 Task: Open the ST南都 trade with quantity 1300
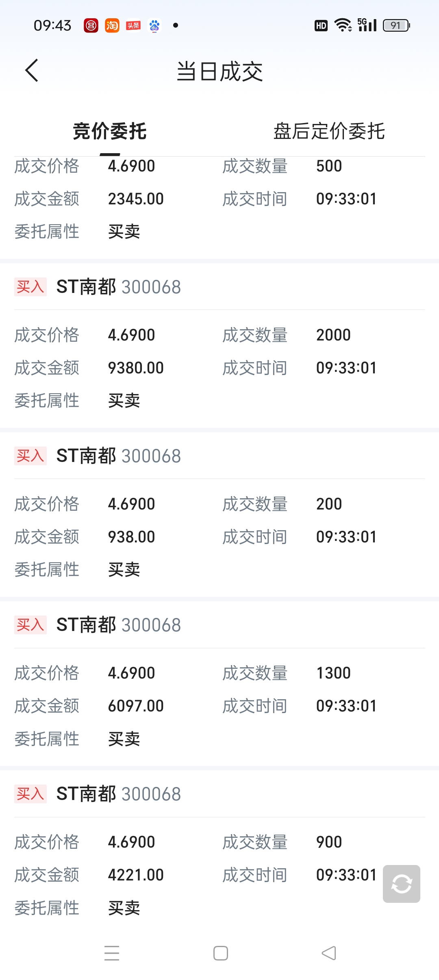tap(219, 684)
